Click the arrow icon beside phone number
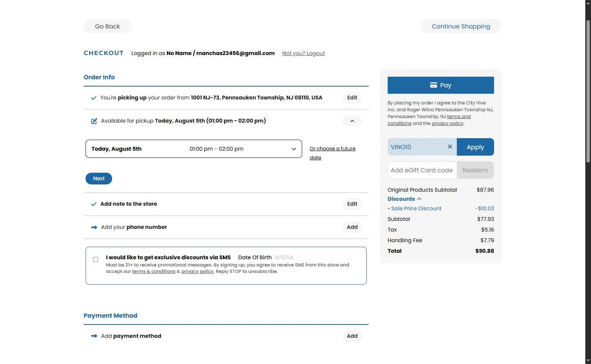Screen dimensions: 591x364 (94, 227)
